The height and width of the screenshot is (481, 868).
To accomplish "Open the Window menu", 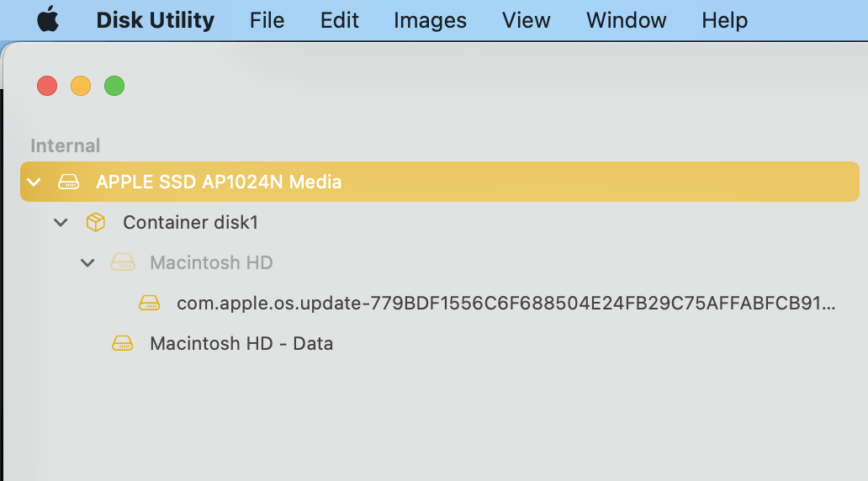I will coord(626,20).
